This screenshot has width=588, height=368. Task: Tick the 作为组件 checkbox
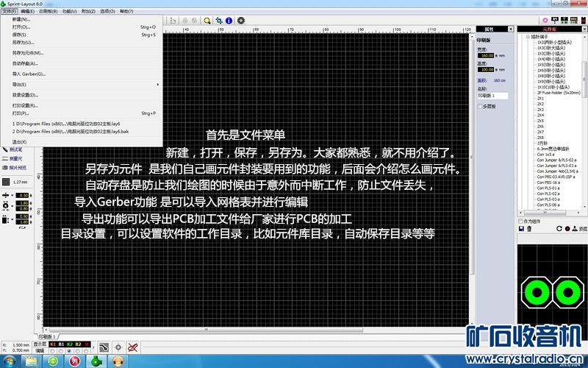tap(520, 222)
